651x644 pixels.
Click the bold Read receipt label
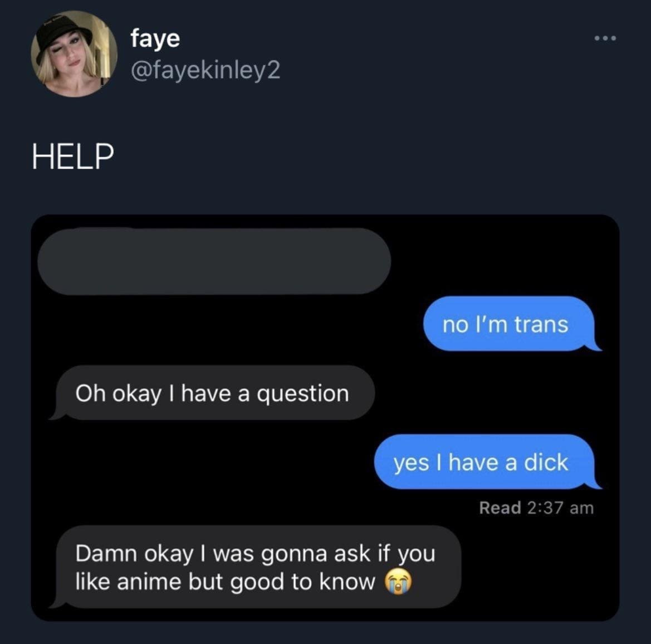(x=500, y=508)
